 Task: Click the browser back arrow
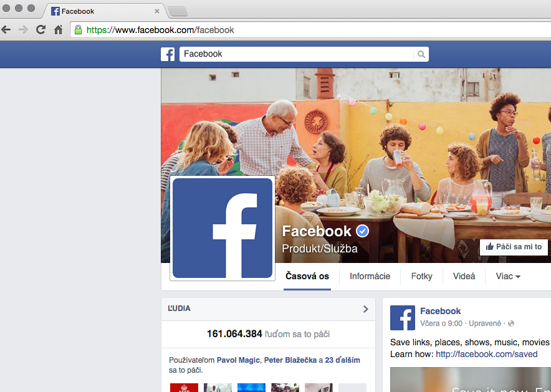6,29
